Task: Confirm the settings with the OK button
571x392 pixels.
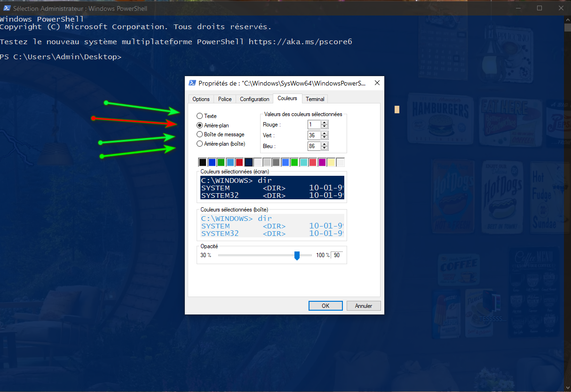Action: pos(325,306)
